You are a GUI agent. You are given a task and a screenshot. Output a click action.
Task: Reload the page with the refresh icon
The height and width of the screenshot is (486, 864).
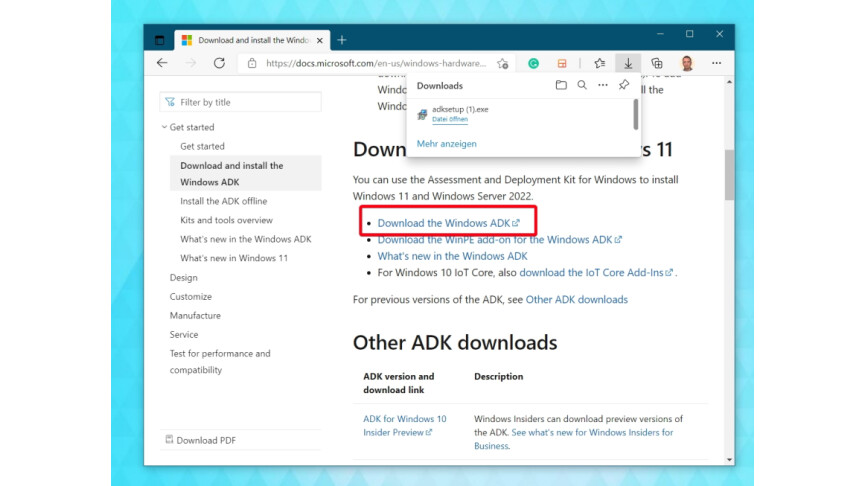pos(219,63)
